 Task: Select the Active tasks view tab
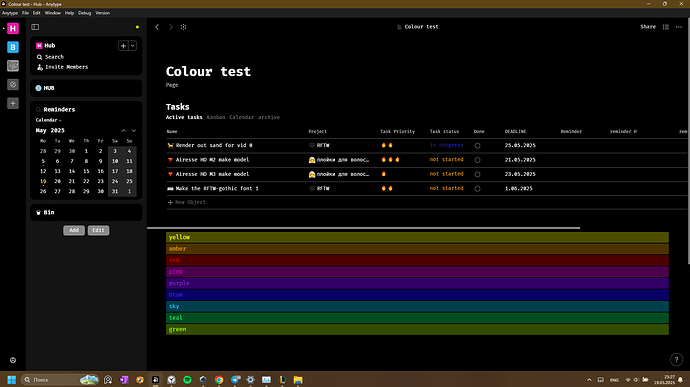[184, 118]
